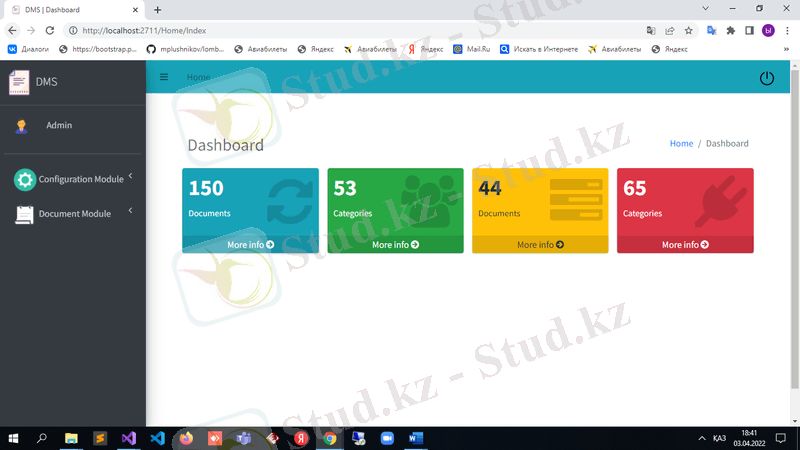The image size is (800, 450).
Task: Click the browser forward arrow
Action: tap(31, 31)
